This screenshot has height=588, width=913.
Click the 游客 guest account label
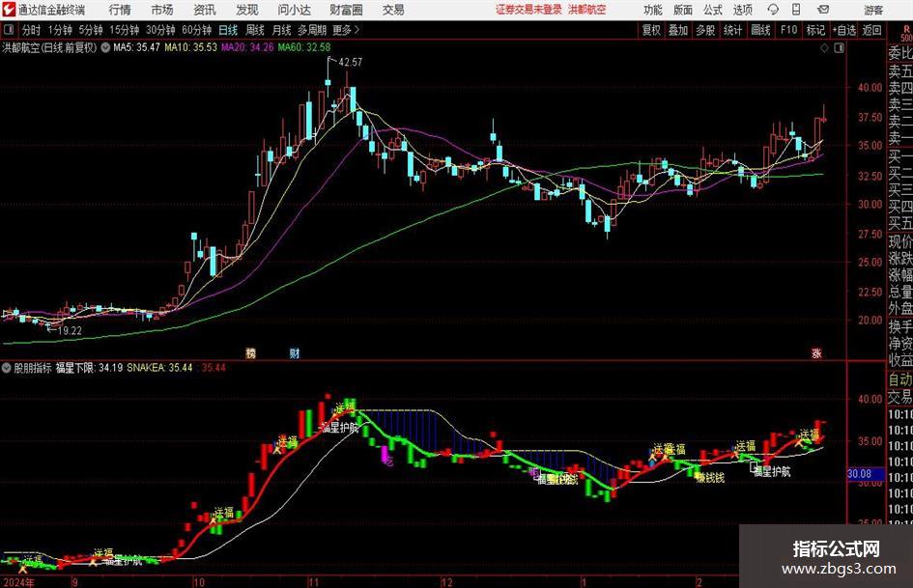click(x=873, y=10)
